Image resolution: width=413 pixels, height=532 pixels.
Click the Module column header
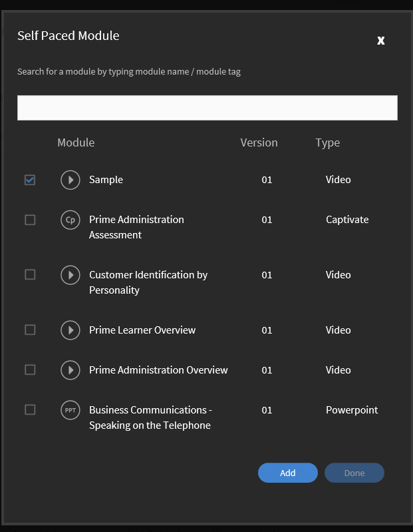pyautogui.click(x=76, y=142)
